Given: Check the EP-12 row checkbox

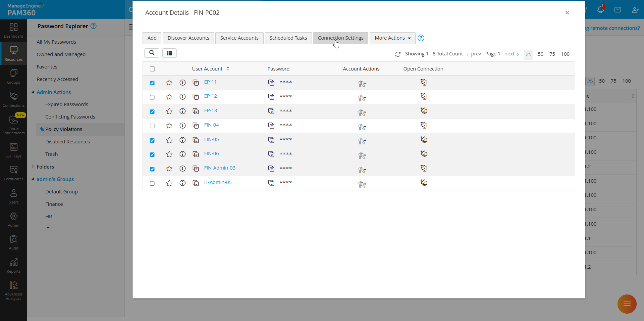Looking at the screenshot, I should click(x=152, y=97).
